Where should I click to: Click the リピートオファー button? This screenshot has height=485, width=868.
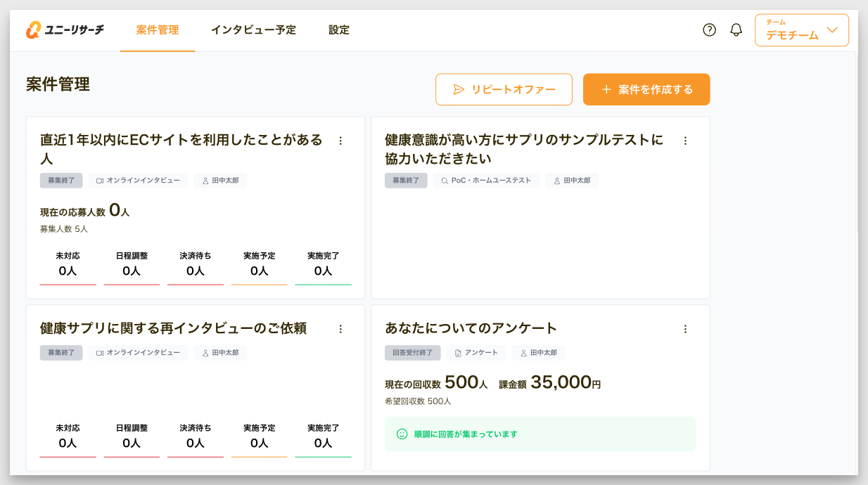coord(504,89)
